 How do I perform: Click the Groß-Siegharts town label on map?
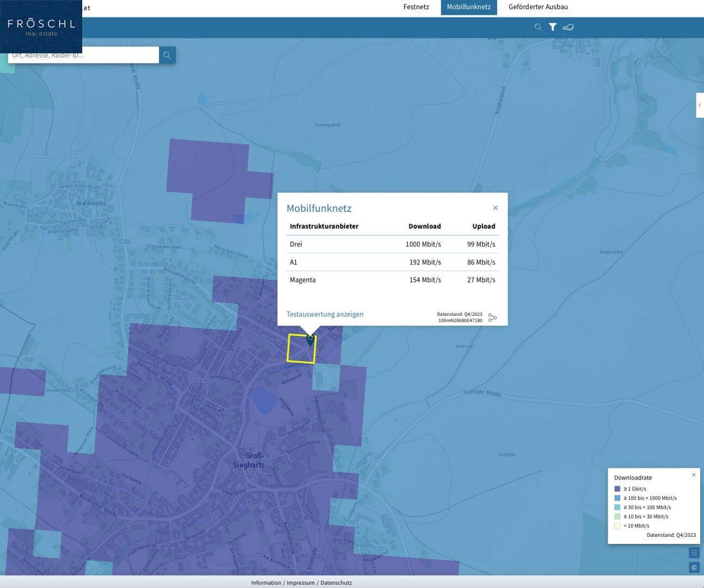click(249, 461)
